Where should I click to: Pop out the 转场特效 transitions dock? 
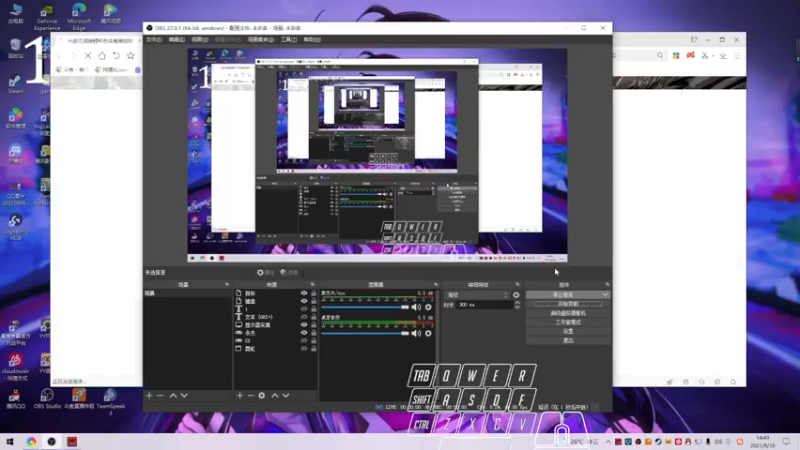[x=517, y=284]
